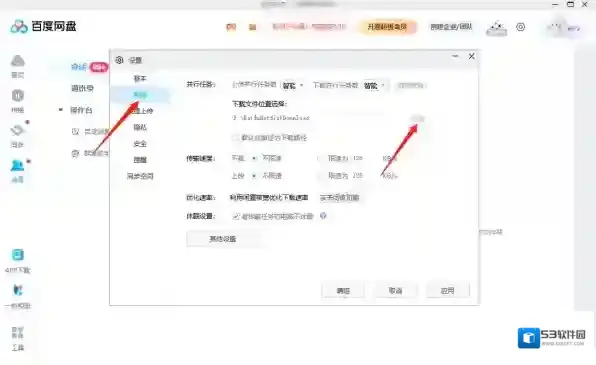Open the Messages people icon in left sidebar

pos(17,165)
